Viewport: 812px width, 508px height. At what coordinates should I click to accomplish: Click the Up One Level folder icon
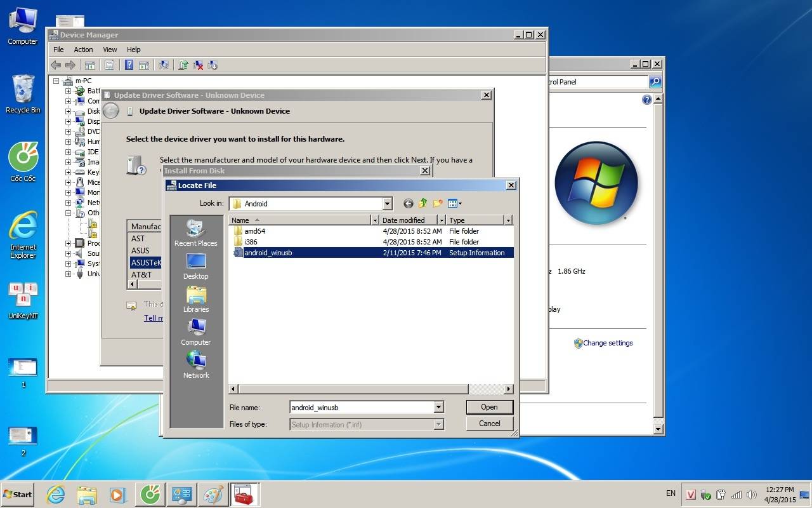point(422,204)
